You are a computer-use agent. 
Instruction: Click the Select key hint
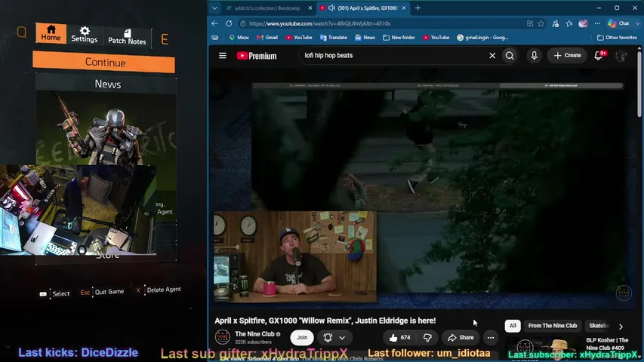pos(54,293)
